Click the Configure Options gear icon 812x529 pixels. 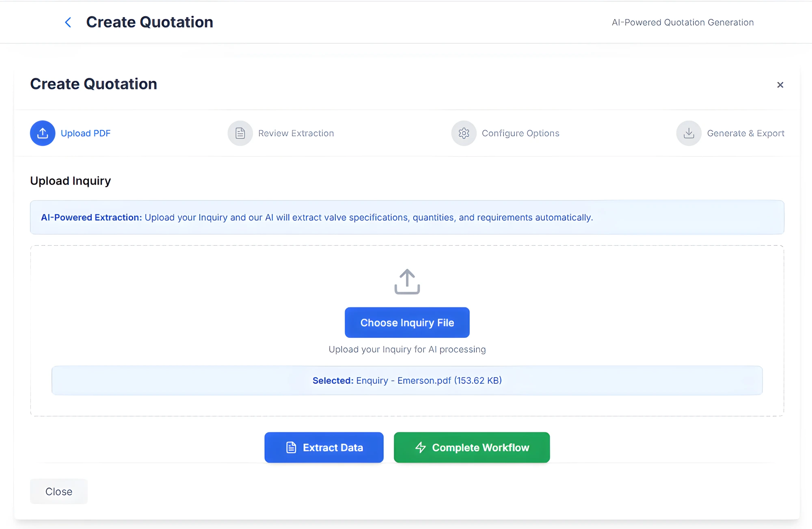click(x=464, y=133)
